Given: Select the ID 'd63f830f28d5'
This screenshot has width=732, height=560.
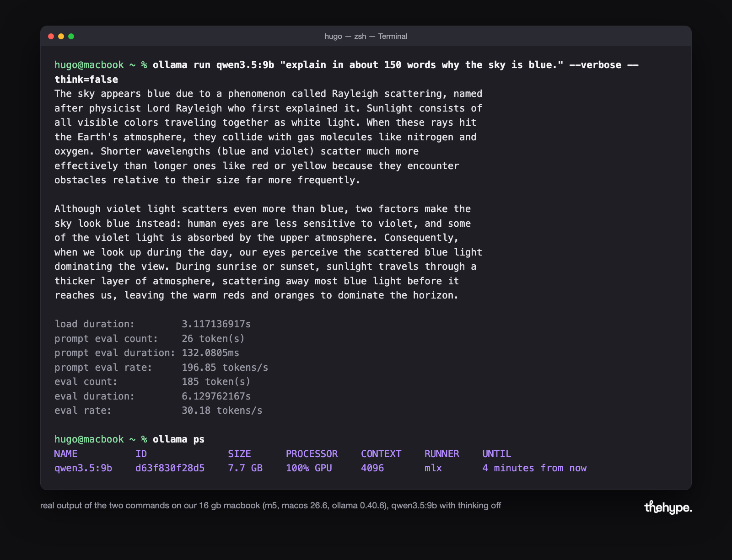Looking at the screenshot, I should pos(170,468).
